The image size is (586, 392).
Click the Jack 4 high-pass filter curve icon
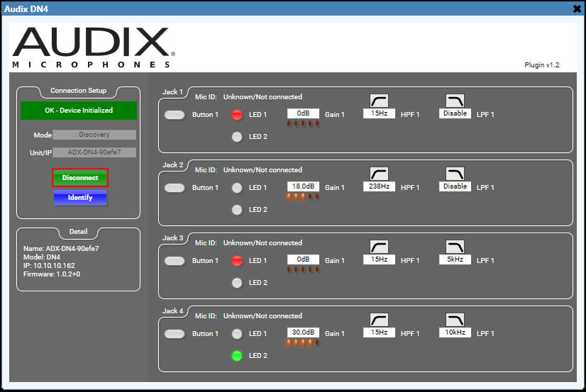pyautogui.click(x=379, y=320)
